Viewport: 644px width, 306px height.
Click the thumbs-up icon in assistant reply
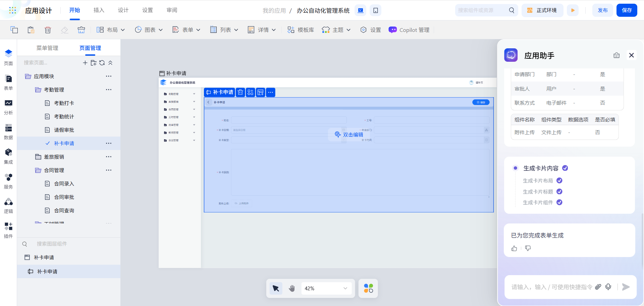514,248
